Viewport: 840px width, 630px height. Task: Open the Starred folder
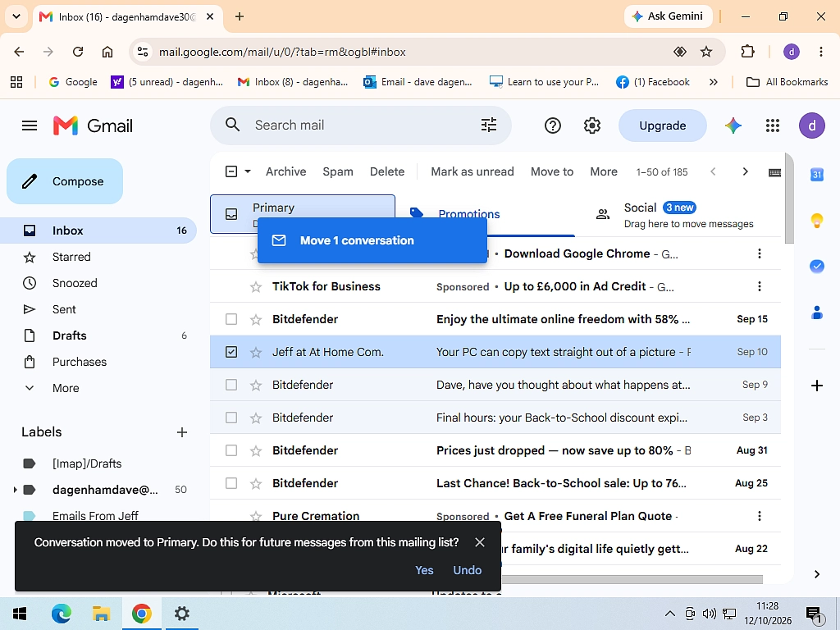point(71,257)
